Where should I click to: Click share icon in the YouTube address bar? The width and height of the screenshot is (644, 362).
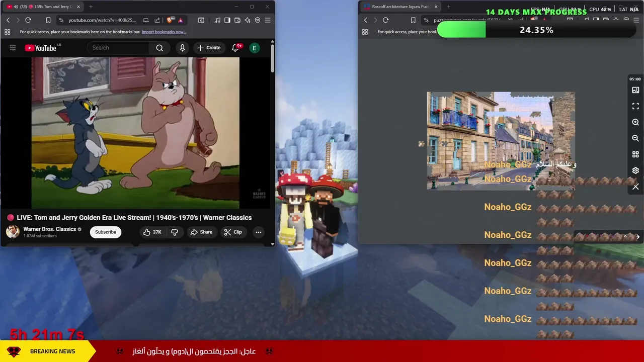157,20
